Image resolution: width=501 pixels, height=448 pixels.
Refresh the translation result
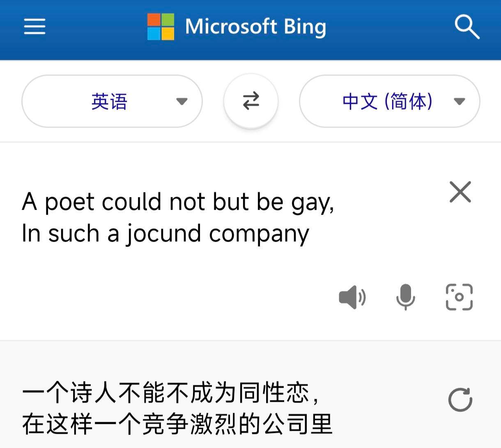tap(460, 400)
